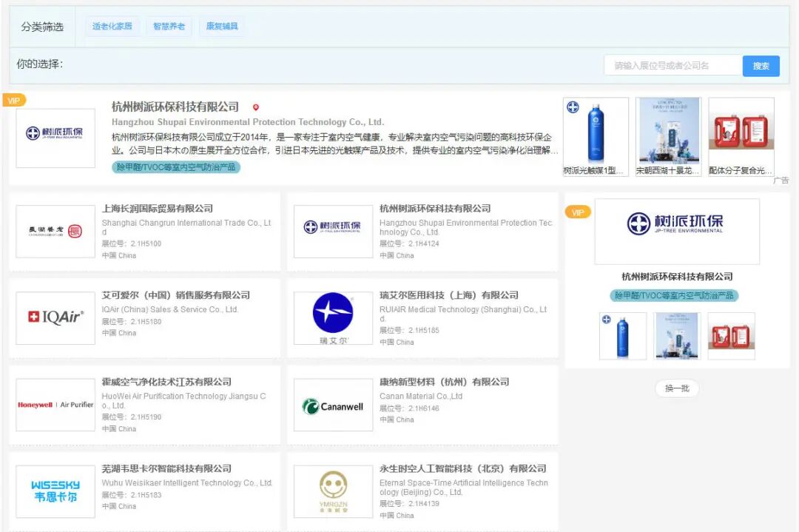
Task: Open 霍威空气净化技术江苏有限公司 listing
Action: tap(166, 382)
